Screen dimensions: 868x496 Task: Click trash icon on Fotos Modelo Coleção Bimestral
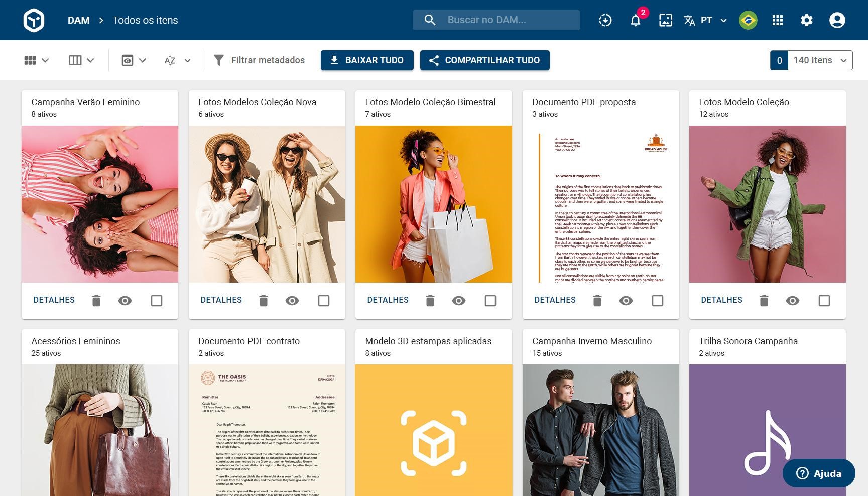tap(430, 301)
